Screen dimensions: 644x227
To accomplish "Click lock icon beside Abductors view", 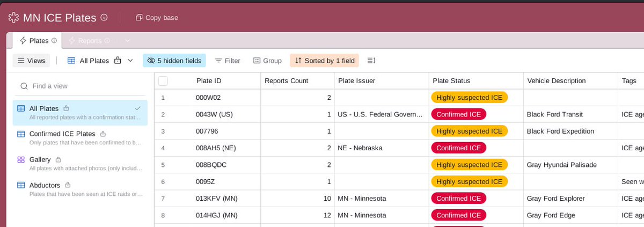I will pyautogui.click(x=68, y=185).
